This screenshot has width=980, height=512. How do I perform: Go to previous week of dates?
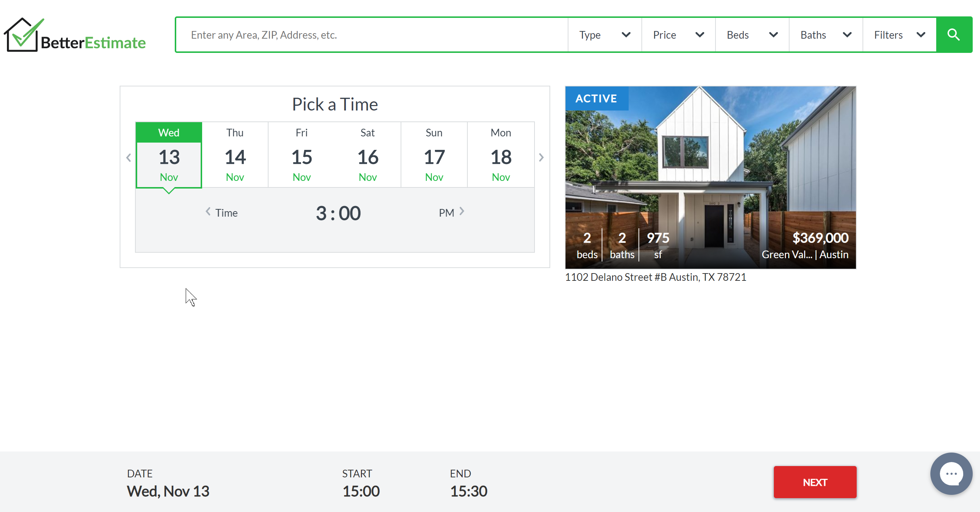coord(128,158)
